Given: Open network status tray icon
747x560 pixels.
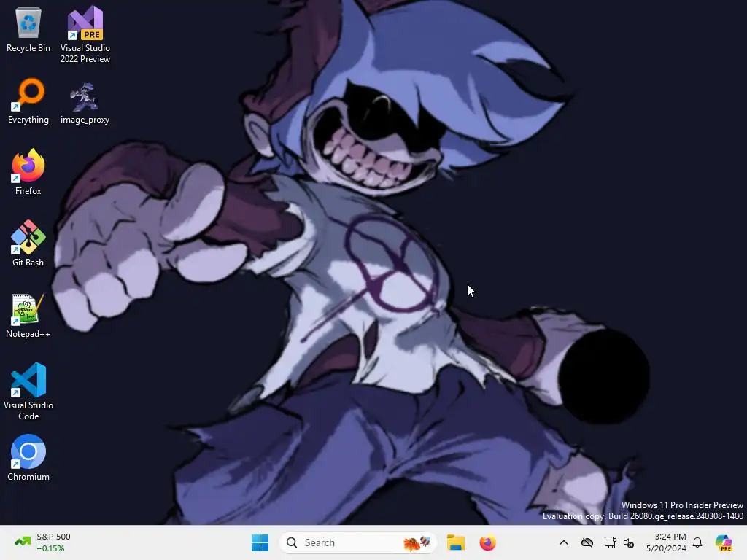Looking at the screenshot, I should [610, 542].
